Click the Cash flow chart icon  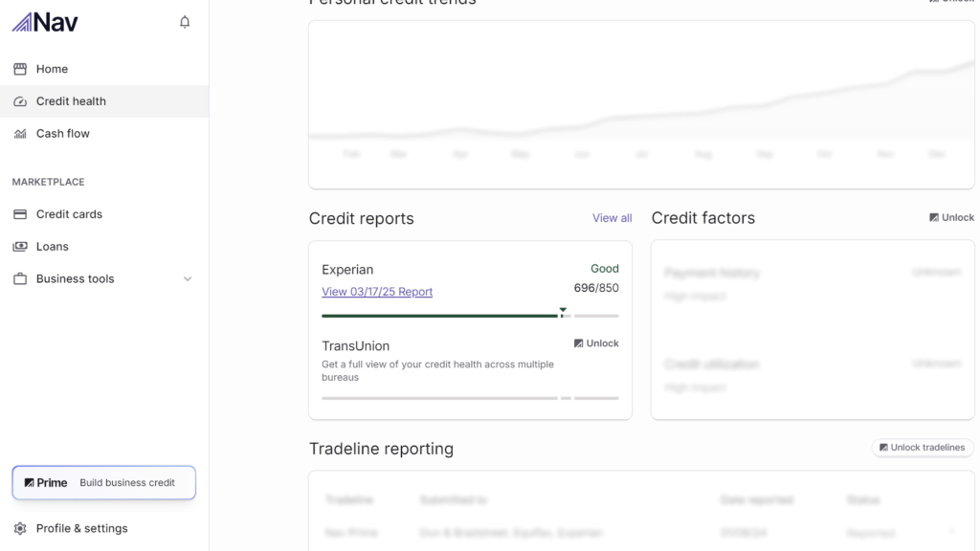(x=20, y=134)
